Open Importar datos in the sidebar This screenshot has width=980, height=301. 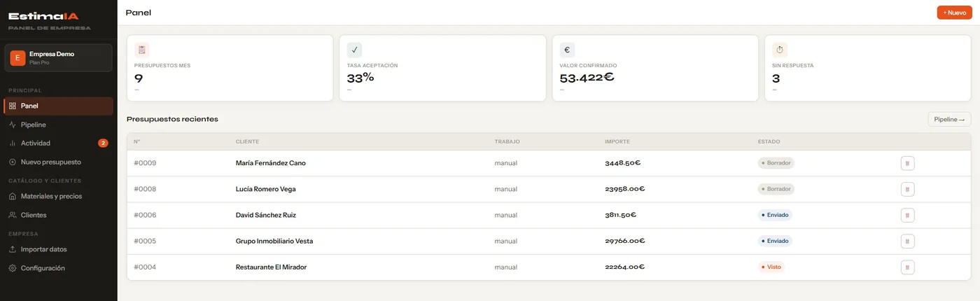[59, 249]
